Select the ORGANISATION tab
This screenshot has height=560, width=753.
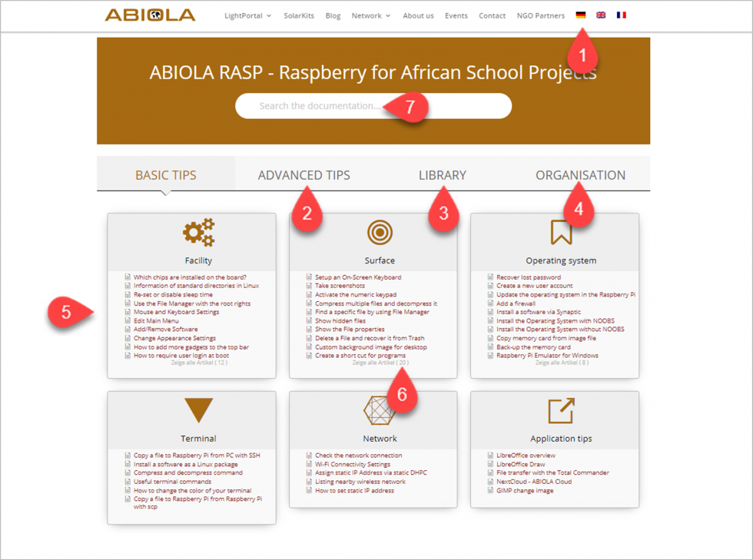pos(581,175)
